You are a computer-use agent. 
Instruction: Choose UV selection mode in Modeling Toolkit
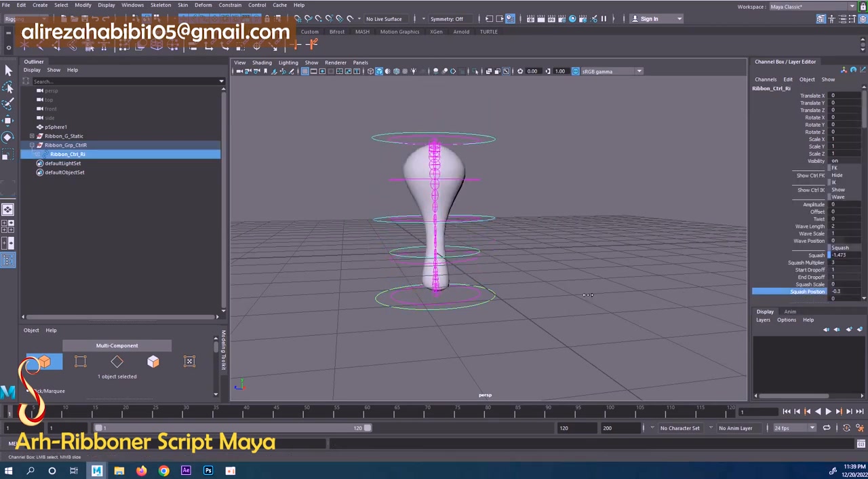click(x=189, y=362)
